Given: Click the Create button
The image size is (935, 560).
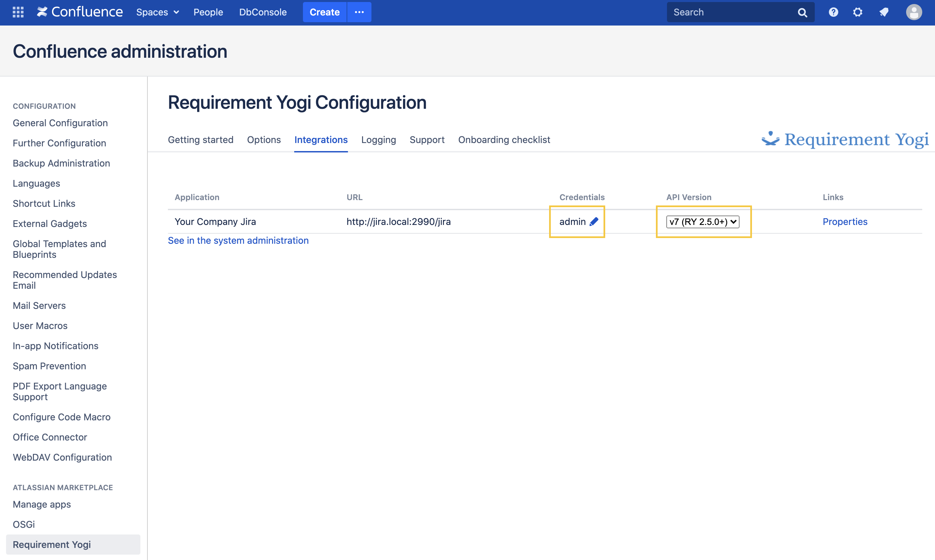Looking at the screenshot, I should tap(324, 12).
